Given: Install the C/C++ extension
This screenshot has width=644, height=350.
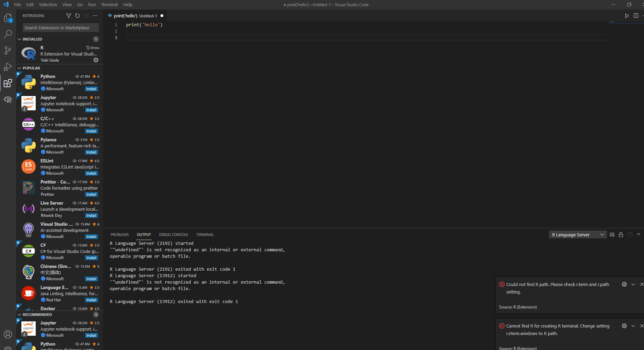Looking at the screenshot, I should [91, 131].
